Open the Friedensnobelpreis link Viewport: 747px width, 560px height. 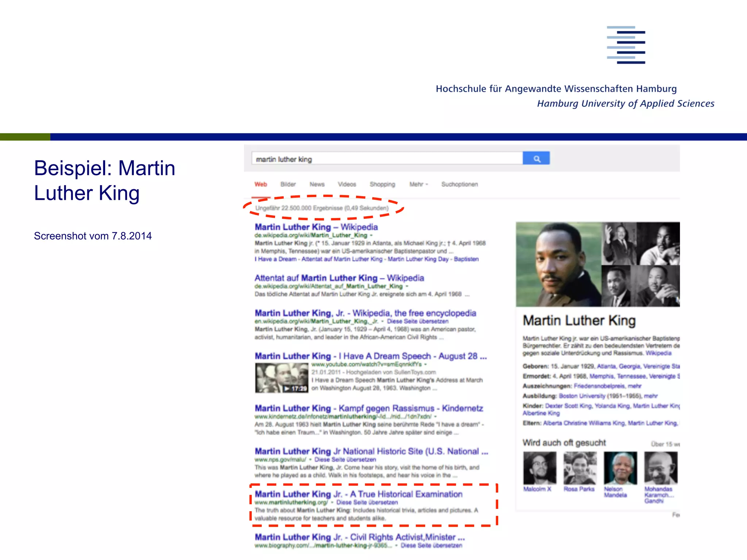(x=599, y=386)
